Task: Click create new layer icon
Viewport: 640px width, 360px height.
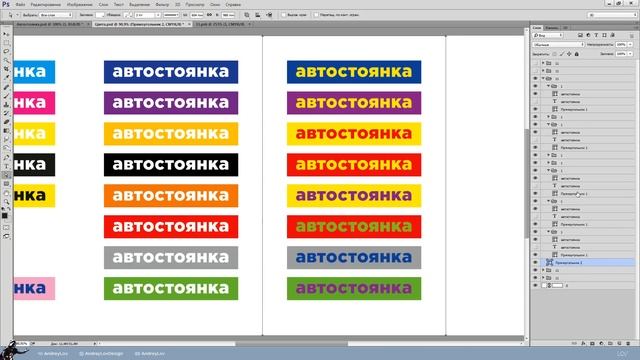Action: 619,344
